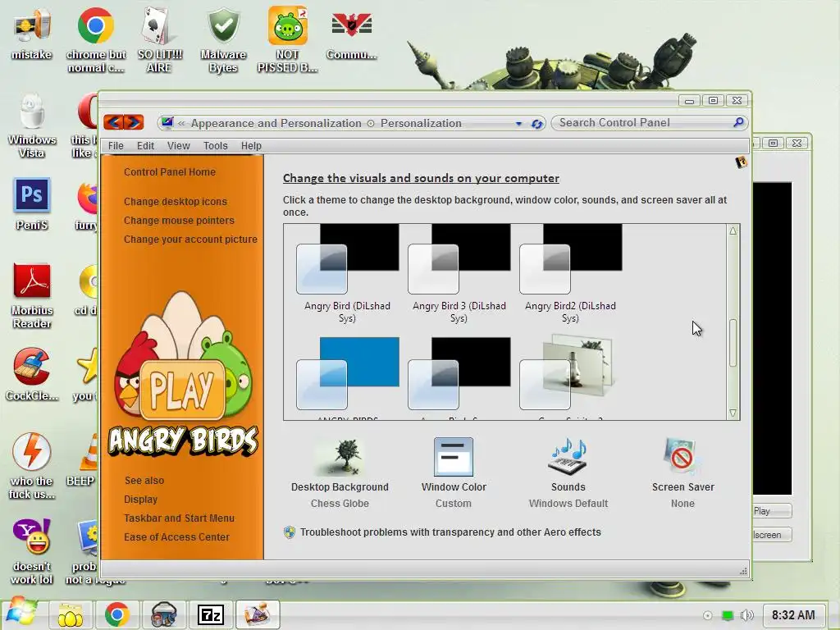Screen dimensions: 840x630
Task: Expand the address bar history dropdown
Action: click(x=518, y=124)
